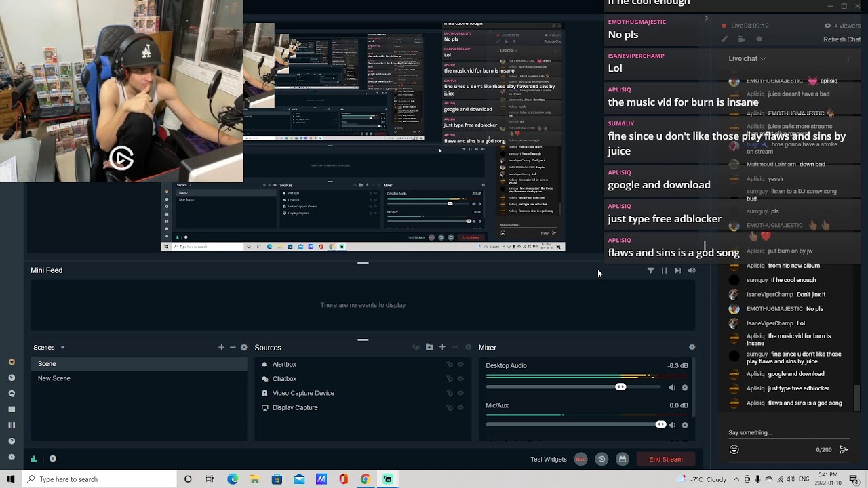The width and height of the screenshot is (868, 488).
Task: Open Google Chrome from taskbar
Action: pos(366,479)
